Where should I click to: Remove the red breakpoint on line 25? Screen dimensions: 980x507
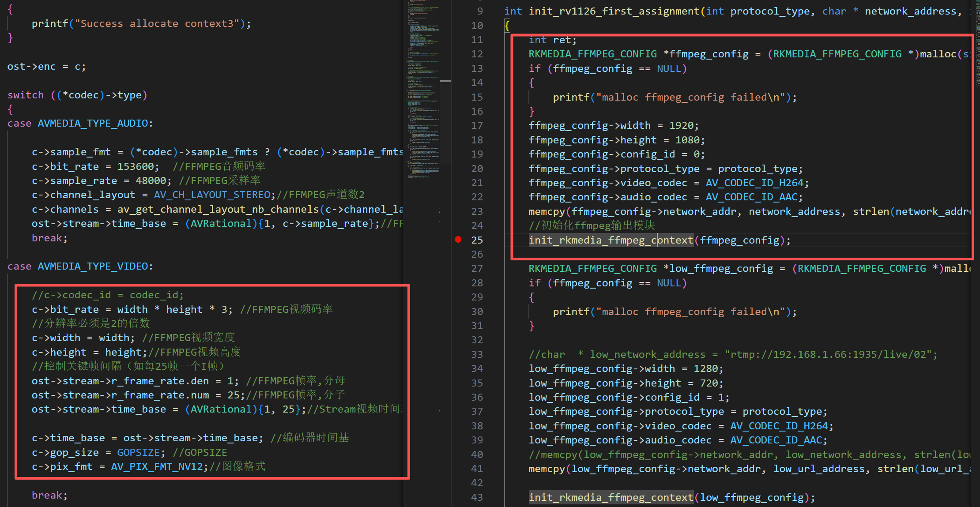click(458, 240)
